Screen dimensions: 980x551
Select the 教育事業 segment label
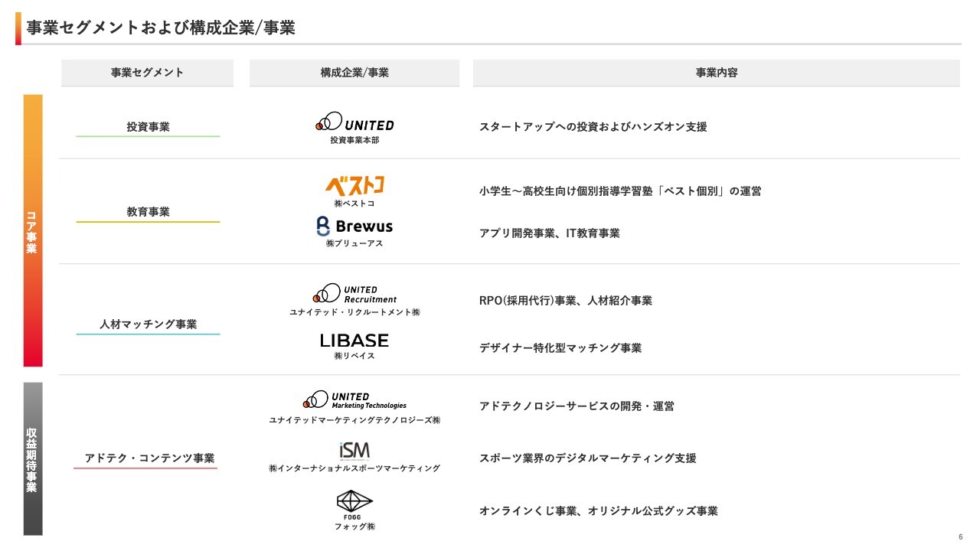click(x=148, y=211)
